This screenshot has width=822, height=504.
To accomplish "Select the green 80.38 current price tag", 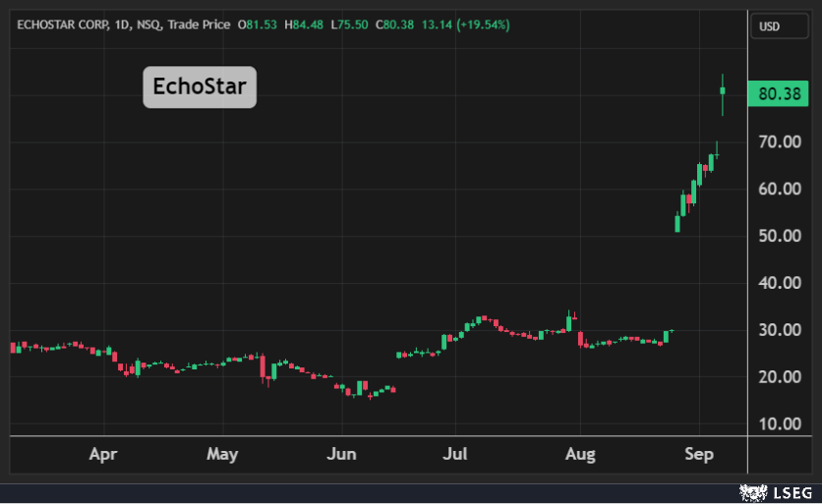I will click(781, 93).
